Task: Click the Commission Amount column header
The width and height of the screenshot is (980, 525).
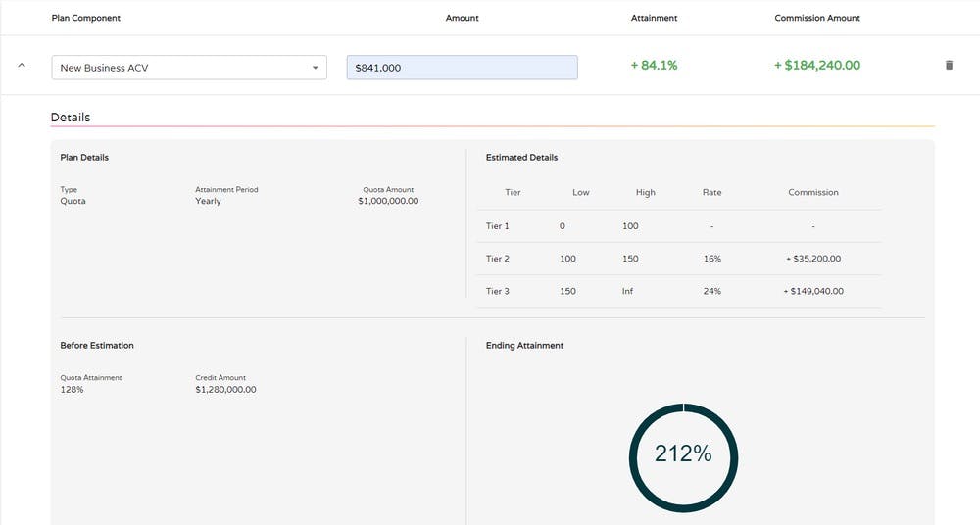Action: (x=817, y=18)
